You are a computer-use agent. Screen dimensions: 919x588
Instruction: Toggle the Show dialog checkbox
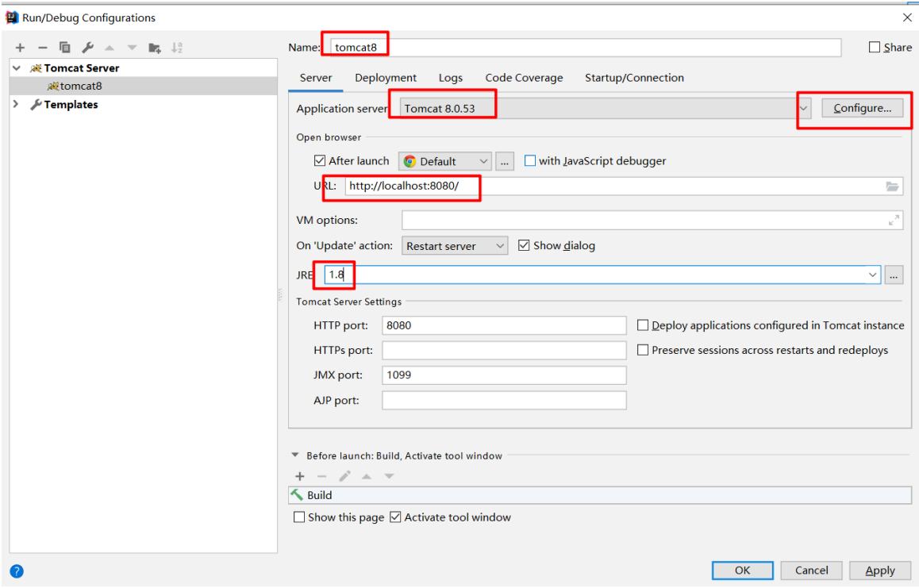[524, 246]
